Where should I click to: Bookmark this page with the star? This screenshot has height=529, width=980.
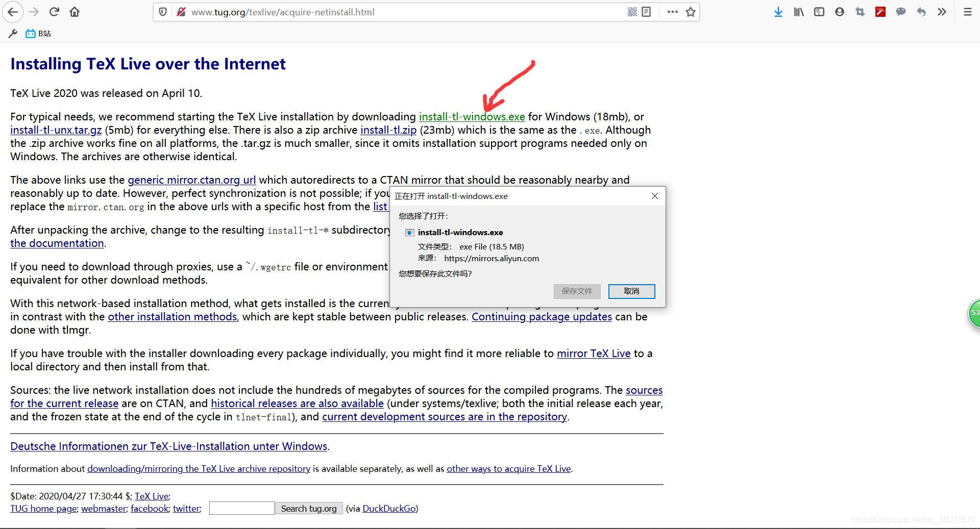pyautogui.click(x=691, y=12)
